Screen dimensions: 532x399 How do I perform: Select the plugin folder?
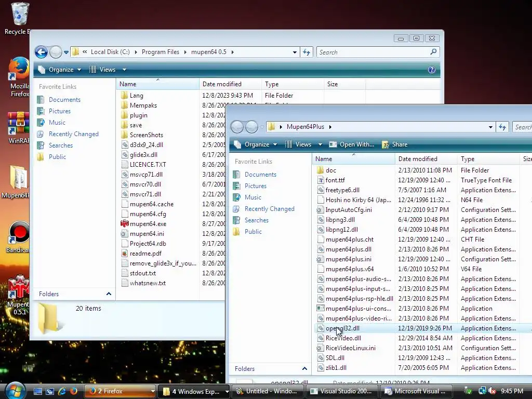point(138,115)
